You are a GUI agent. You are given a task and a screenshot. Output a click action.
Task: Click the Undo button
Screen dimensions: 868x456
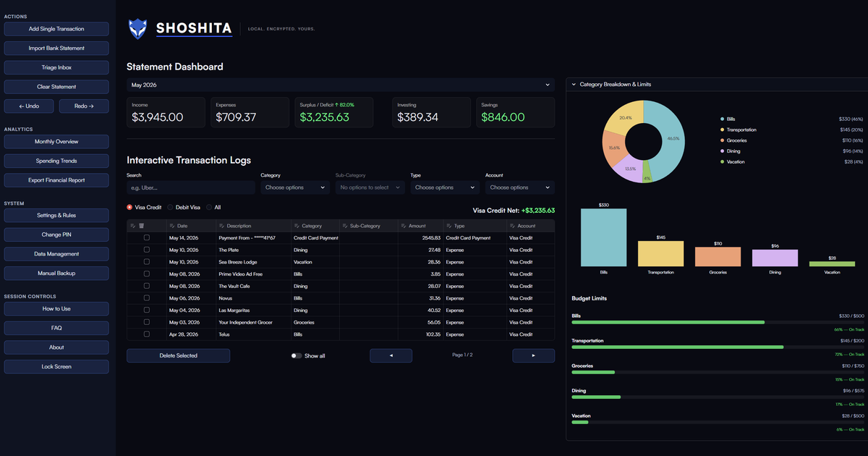pos(29,106)
